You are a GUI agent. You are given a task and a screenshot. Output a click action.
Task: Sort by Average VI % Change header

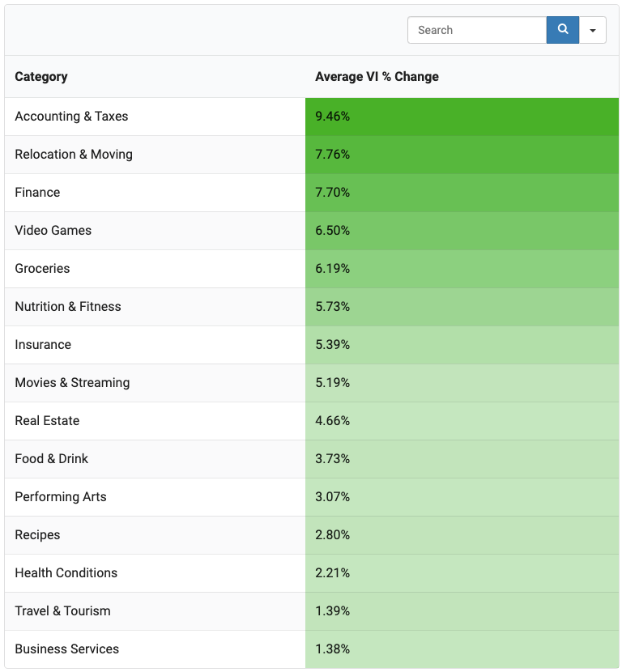tap(377, 77)
